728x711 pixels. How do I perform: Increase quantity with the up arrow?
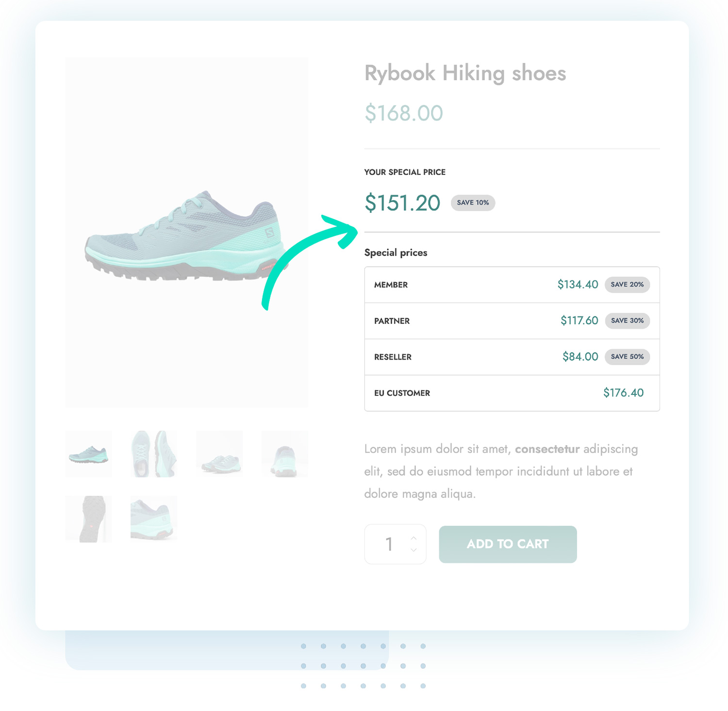[x=413, y=537]
